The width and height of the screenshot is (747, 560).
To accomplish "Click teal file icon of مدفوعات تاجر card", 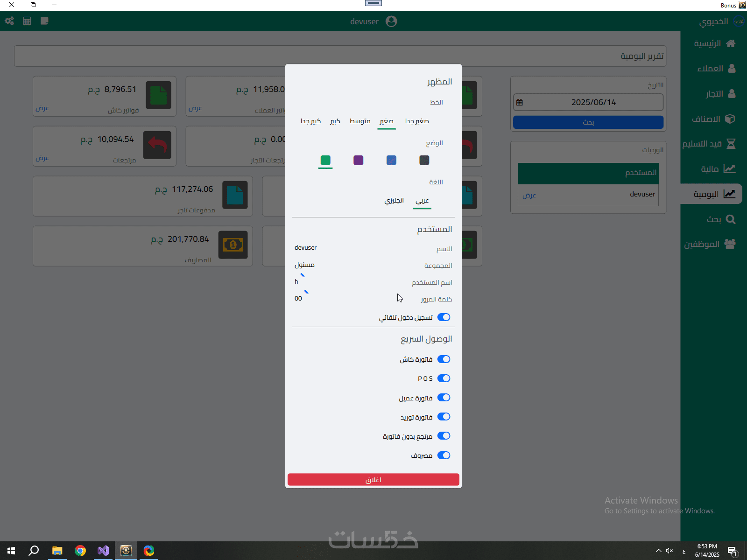I will (x=235, y=195).
